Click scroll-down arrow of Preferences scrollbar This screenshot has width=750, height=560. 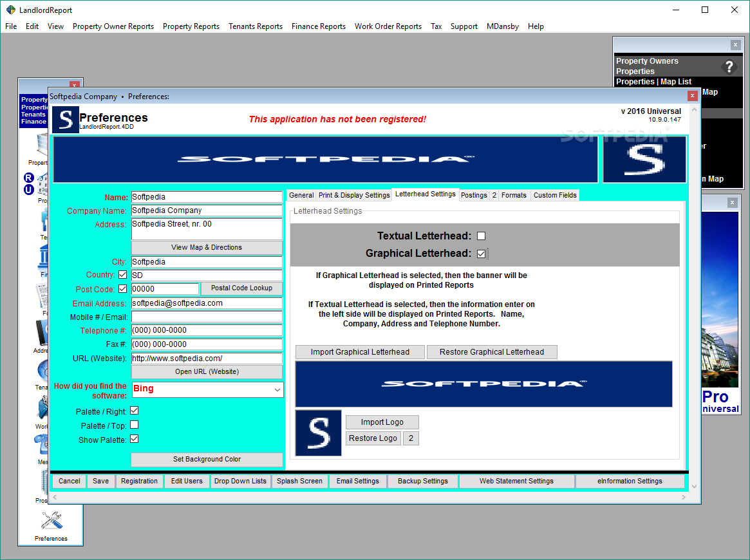click(x=694, y=487)
